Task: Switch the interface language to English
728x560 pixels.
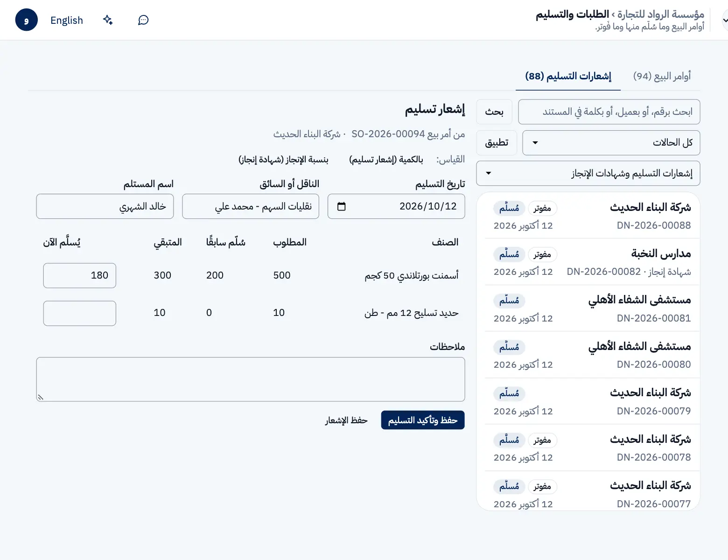Action: point(67,20)
